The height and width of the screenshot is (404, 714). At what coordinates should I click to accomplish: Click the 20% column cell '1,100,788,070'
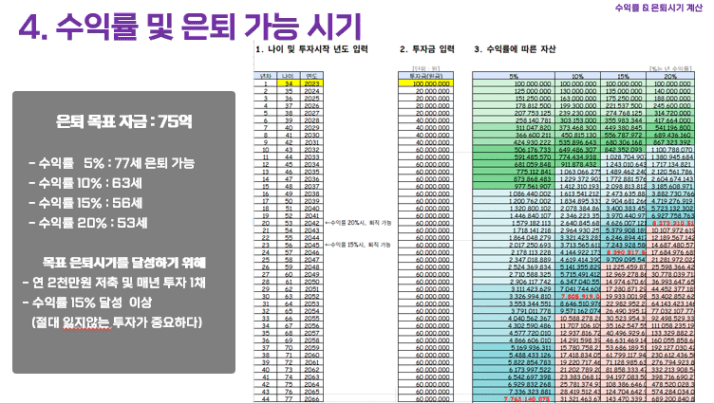point(670,149)
